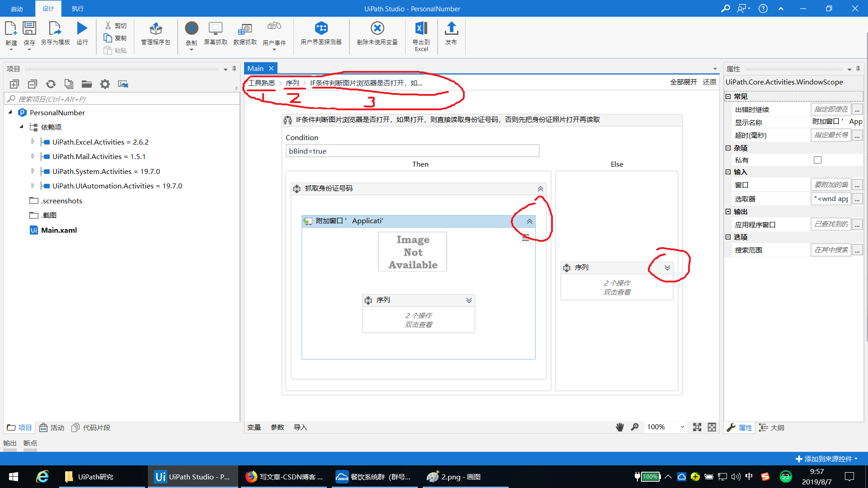Unpin the 项目 panel pushpin
Screen dimensions: 868x488
coord(234,69)
